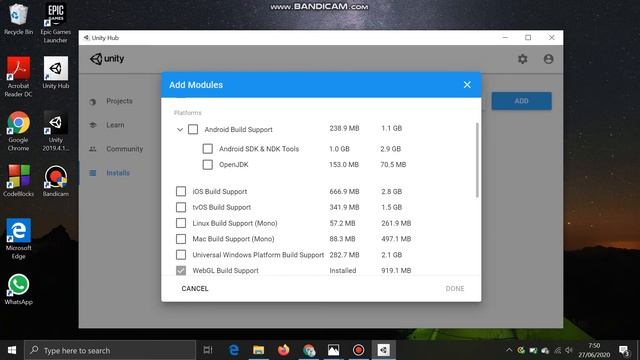
Task: Open CodeBlocks desktop shortcut
Action: (18, 181)
